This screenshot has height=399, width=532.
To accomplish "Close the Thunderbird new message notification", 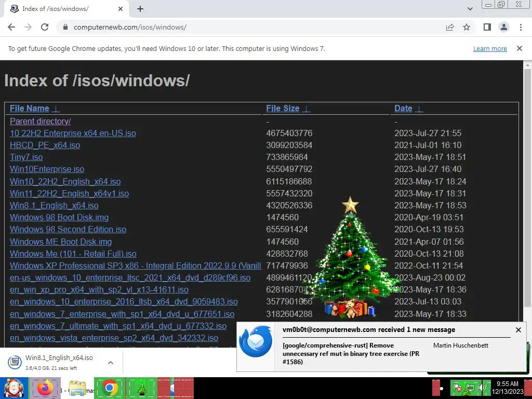I will coord(518,330).
